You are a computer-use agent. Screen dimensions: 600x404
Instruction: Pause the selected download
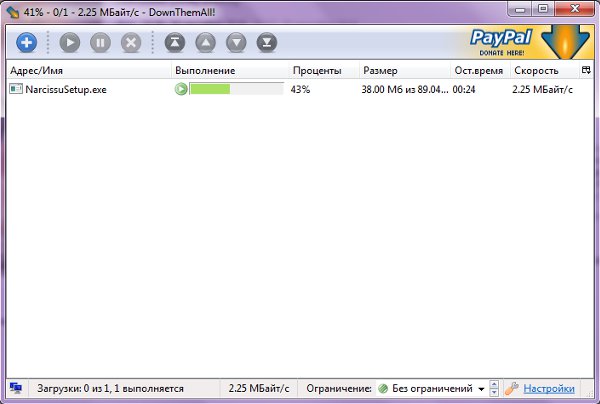(x=100, y=43)
